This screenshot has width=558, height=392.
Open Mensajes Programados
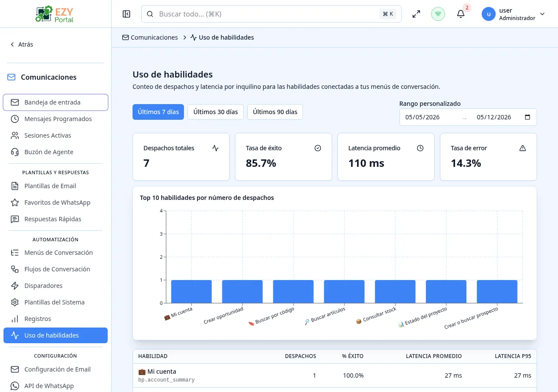pyautogui.click(x=55, y=119)
